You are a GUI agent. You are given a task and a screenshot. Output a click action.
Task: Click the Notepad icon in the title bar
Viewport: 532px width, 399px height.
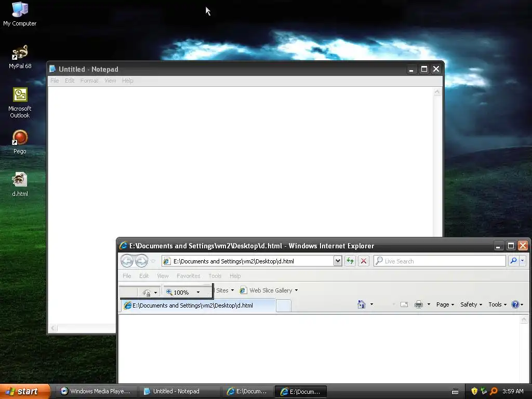(x=52, y=69)
